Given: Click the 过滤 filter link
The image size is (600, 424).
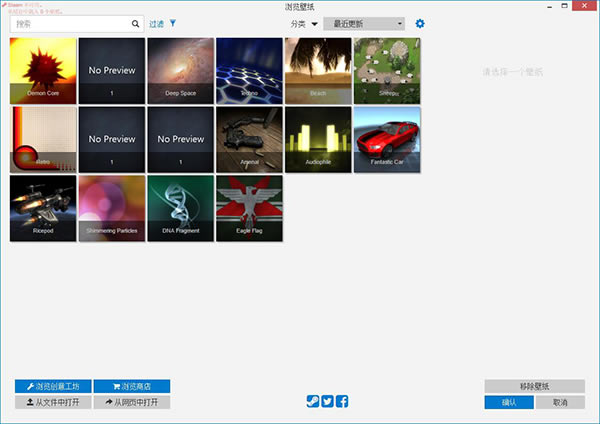Looking at the screenshot, I should pyautogui.click(x=157, y=24).
